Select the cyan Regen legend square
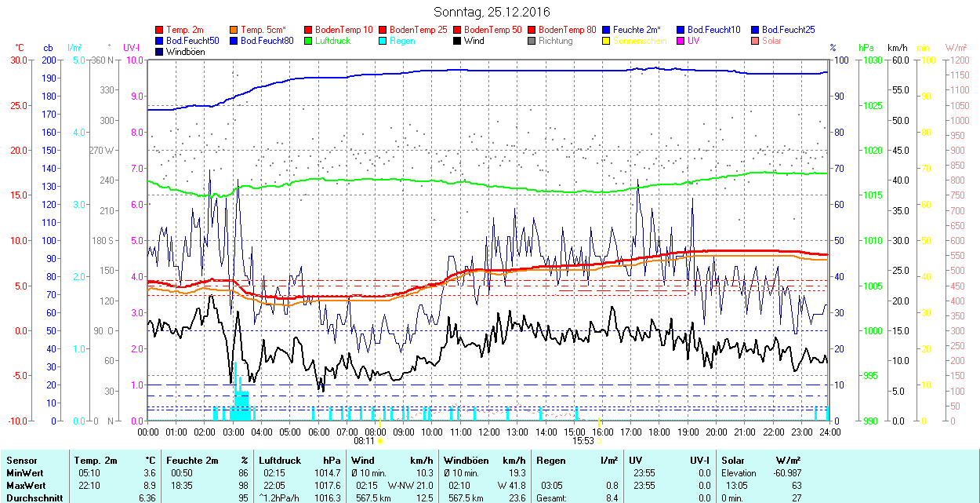This screenshot has height=503, width=980. pos(383,41)
